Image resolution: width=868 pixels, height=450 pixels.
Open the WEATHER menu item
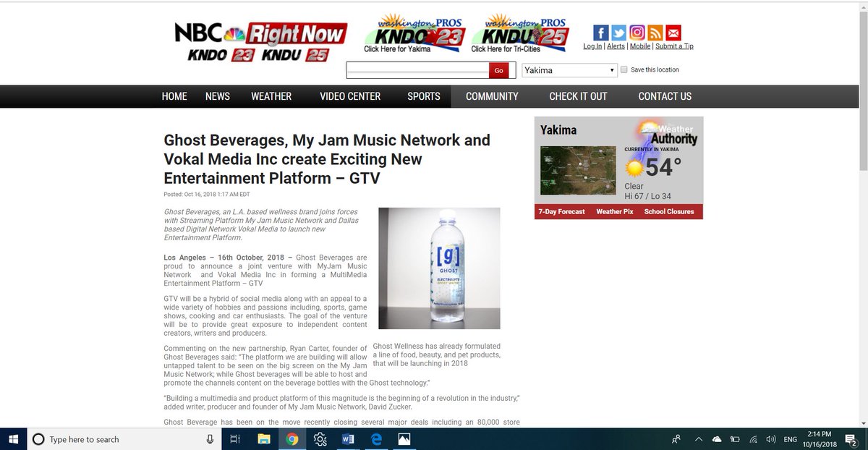click(x=271, y=96)
